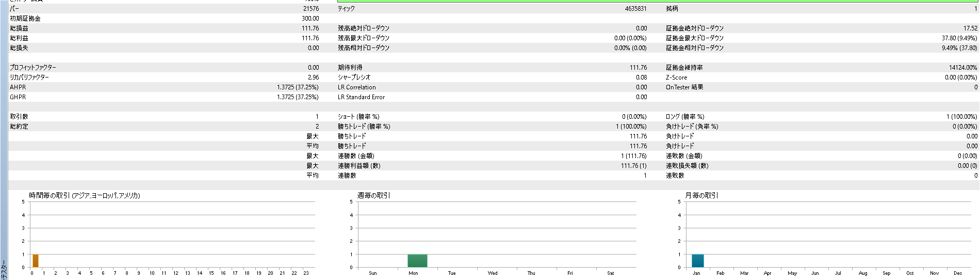The height and width of the screenshot is (280, 980).
Task: Select the bar count value 21576
Action: coord(311,9)
